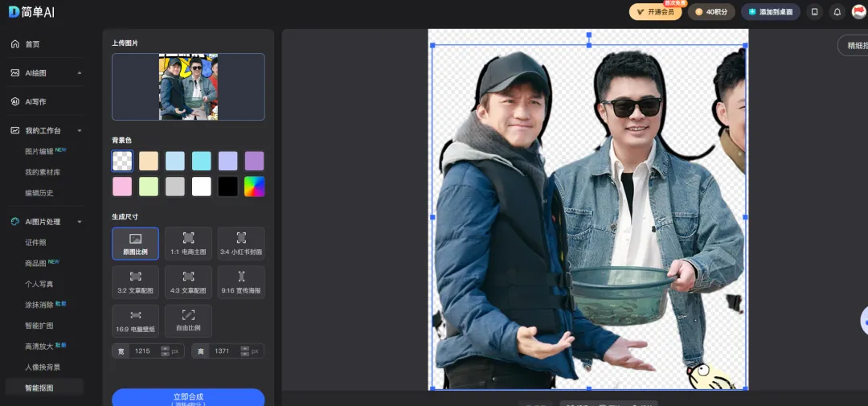Screen dimensions: 868x406
Task: Choose the black background swatch
Action: (x=228, y=187)
